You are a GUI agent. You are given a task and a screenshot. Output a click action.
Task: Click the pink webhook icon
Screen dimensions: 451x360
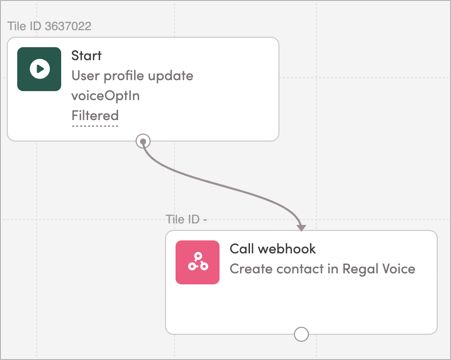(198, 262)
